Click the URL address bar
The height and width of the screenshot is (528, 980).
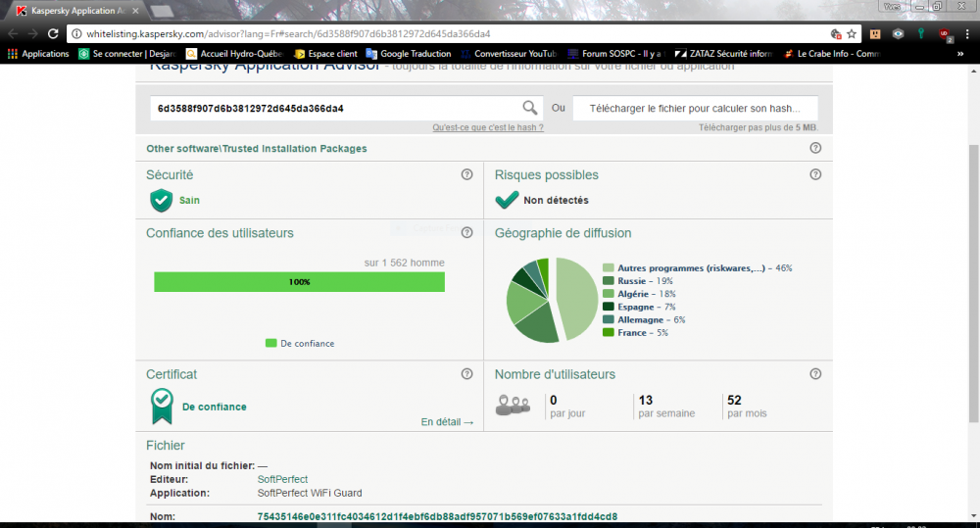[455, 33]
